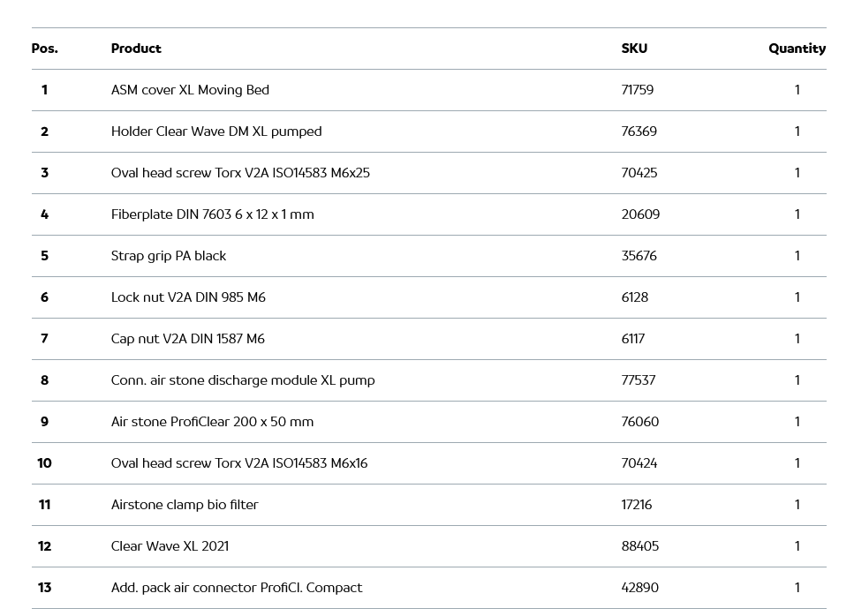
Task: Open Holder Clear Wave DM XL pumped
Action: coord(216,131)
